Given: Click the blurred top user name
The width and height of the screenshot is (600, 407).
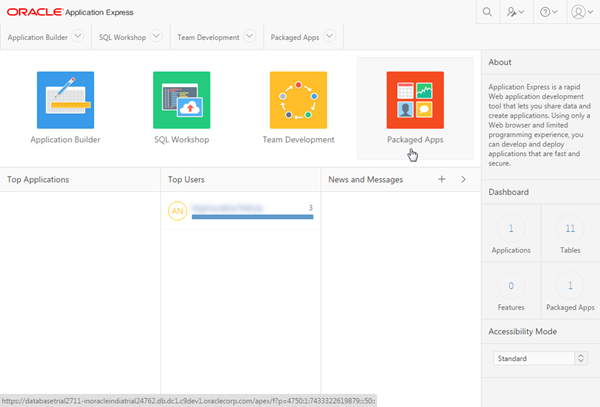Looking at the screenshot, I should coord(227,208).
